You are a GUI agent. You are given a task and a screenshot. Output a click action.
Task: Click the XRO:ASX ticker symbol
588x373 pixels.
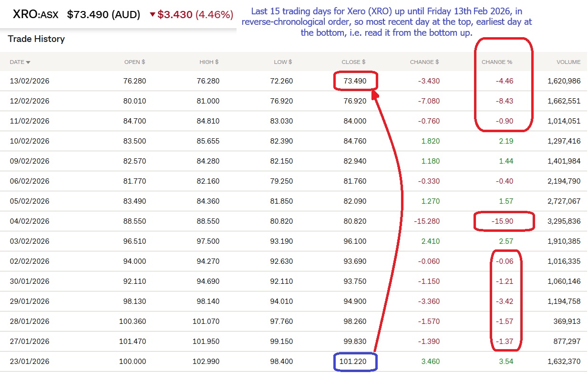[x=35, y=15]
